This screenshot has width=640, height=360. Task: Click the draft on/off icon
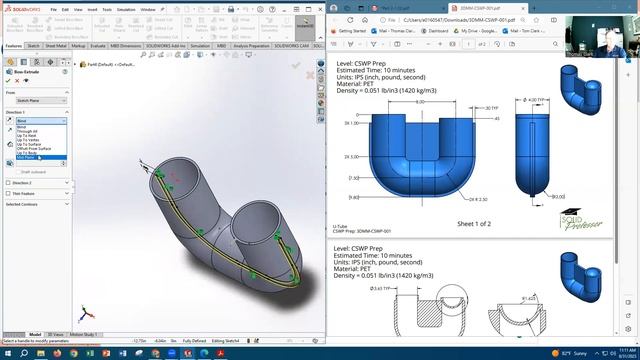[x=10, y=163]
